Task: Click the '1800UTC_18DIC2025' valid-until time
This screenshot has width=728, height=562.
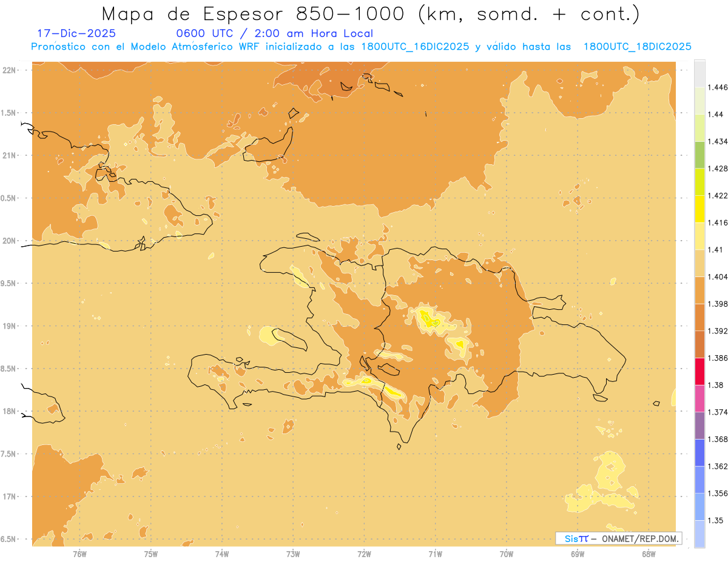Action: tap(637, 47)
